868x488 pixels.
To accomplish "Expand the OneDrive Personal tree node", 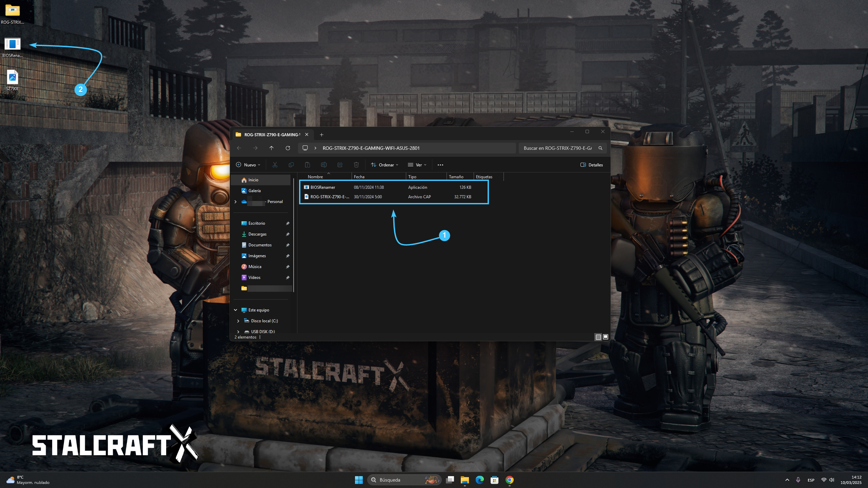I will [x=236, y=202].
